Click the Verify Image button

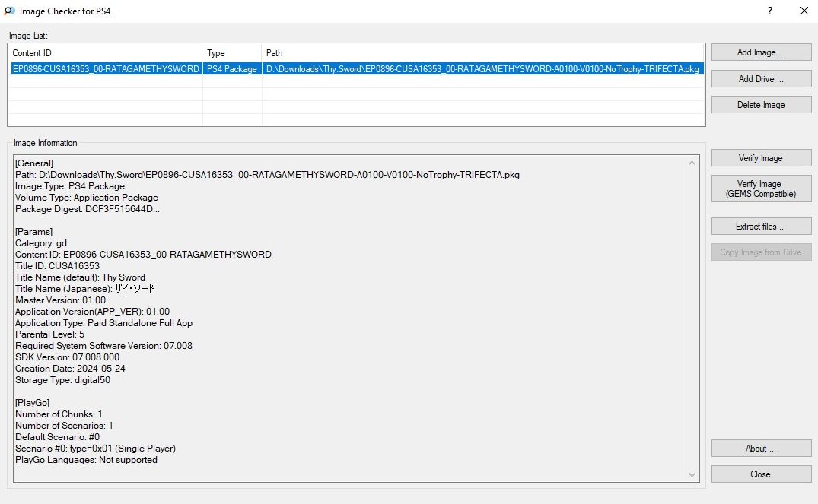pos(761,158)
